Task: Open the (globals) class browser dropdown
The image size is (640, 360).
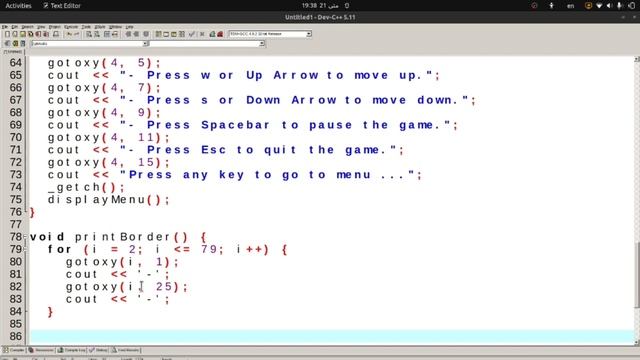Action: [145, 43]
